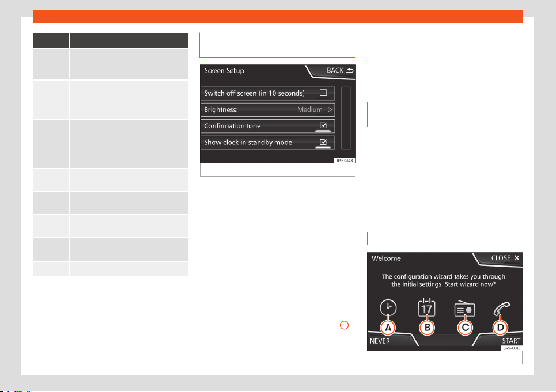Select the configuration wizard message text

pos(444,280)
